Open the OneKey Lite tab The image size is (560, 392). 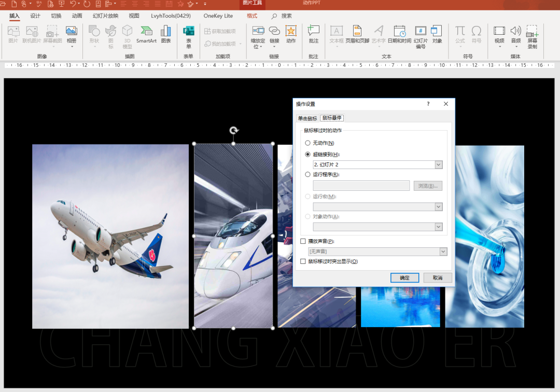[218, 16]
